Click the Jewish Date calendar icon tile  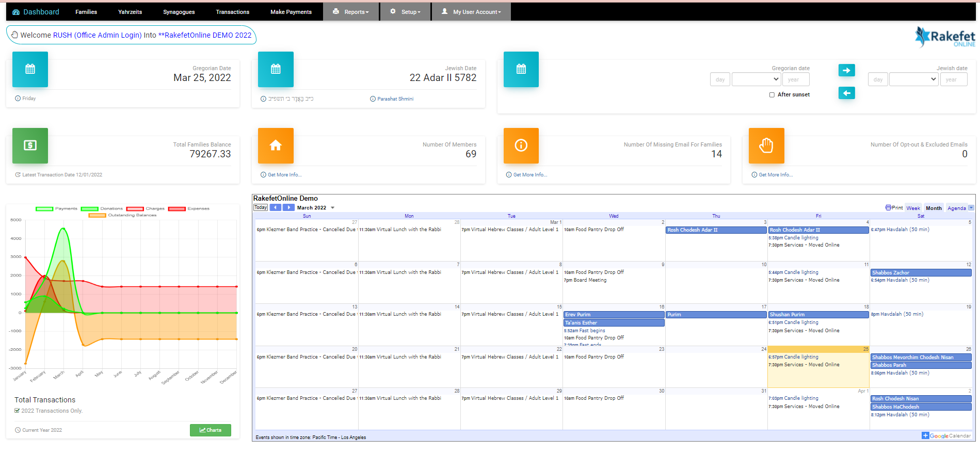pos(276,69)
